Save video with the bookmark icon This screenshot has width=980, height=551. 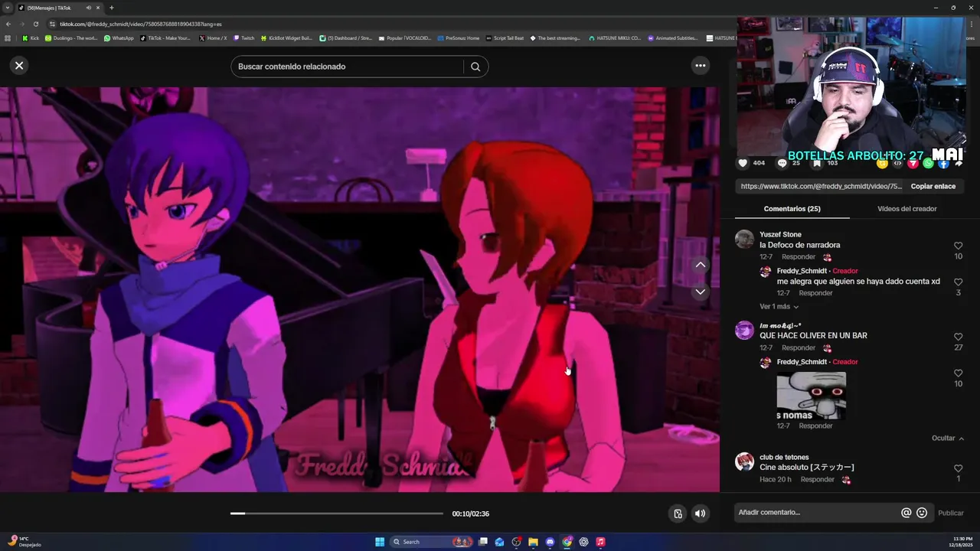click(817, 163)
